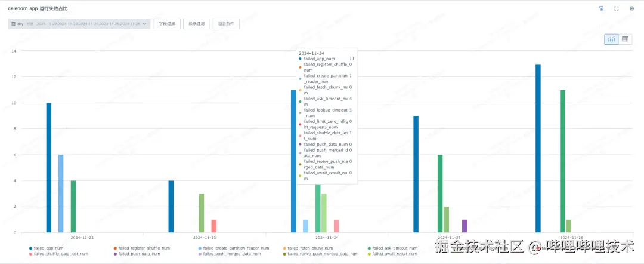Select small light green bar for 2024-11-26
Viewport: 644px width, 264px height.
(569, 226)
